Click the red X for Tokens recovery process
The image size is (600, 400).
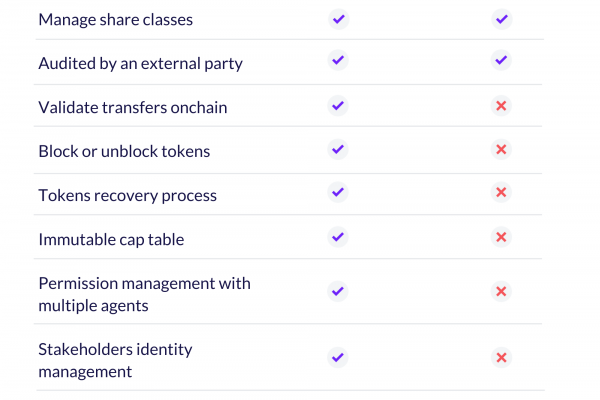pos(501,192)
